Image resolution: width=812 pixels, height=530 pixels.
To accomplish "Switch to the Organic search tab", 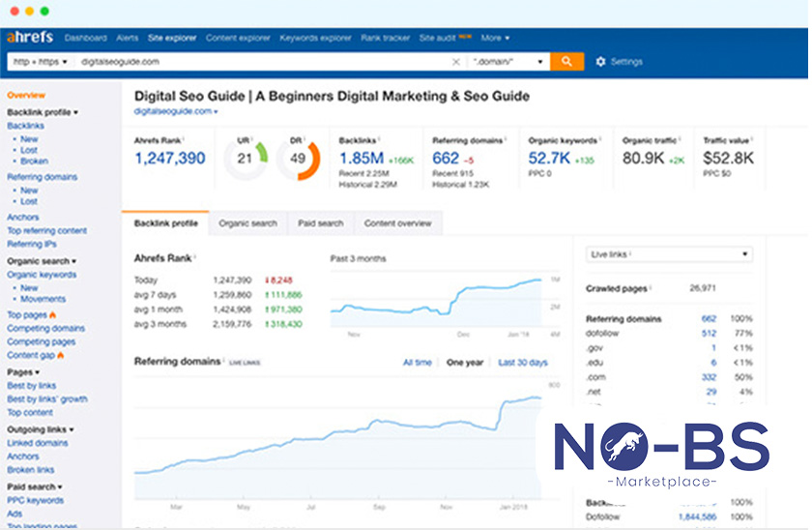I will point(247,223).
